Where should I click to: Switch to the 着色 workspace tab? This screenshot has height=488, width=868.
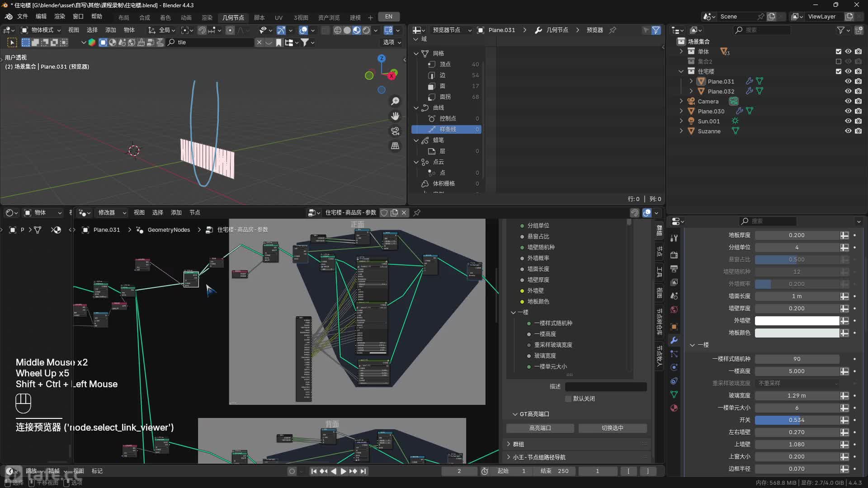[165, 17]
